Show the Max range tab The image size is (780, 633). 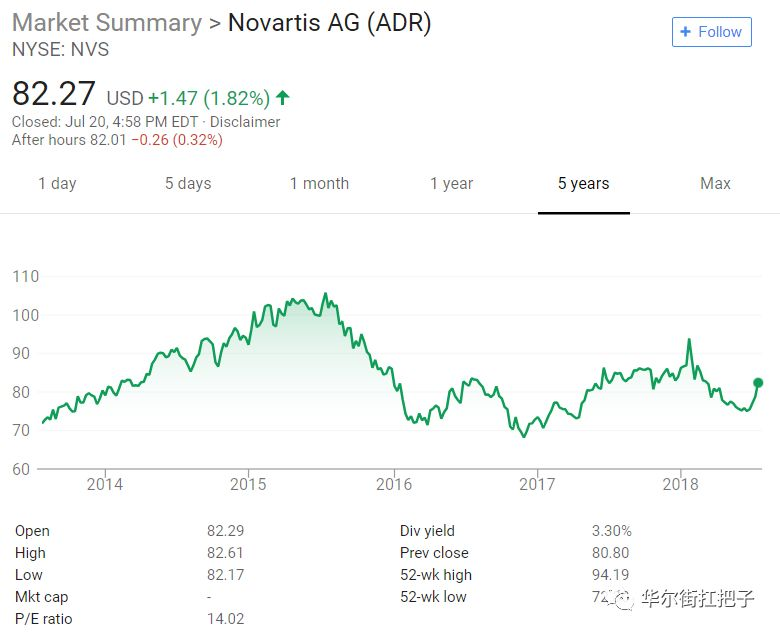[x=715, y=184]
